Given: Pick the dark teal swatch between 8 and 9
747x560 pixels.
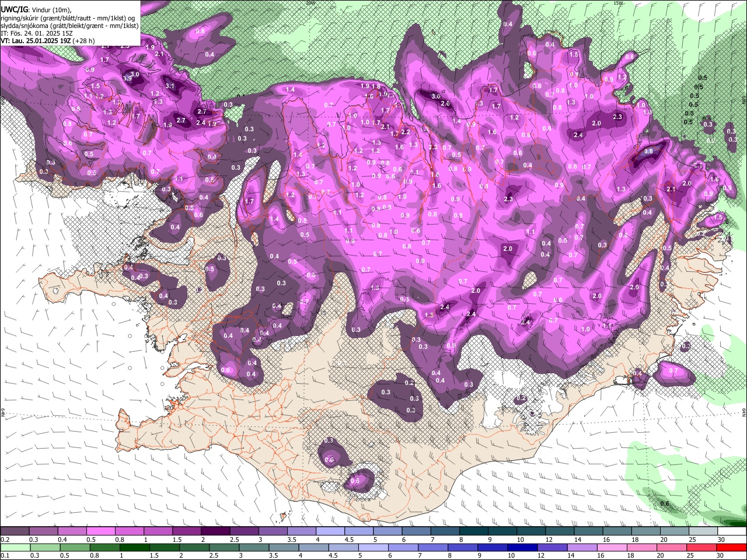Looking at the screenshot, I should (474, 531).
